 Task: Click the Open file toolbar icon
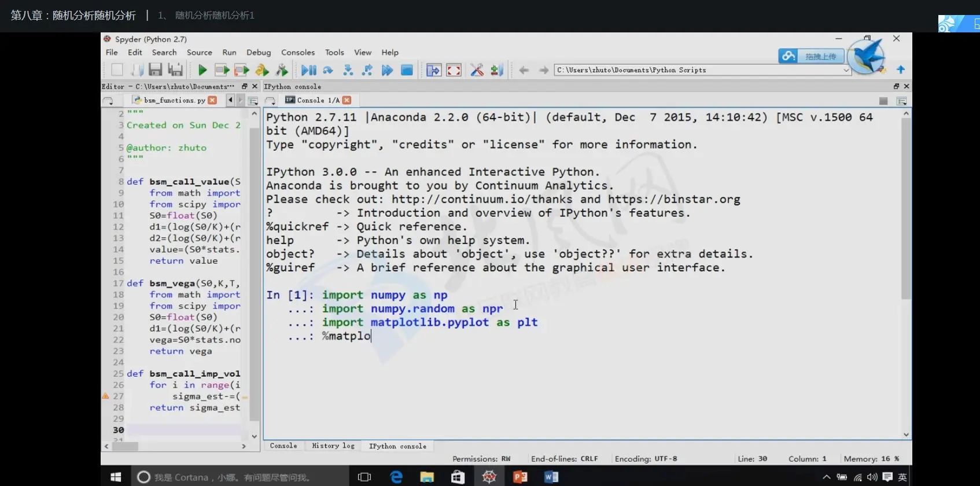137,70
